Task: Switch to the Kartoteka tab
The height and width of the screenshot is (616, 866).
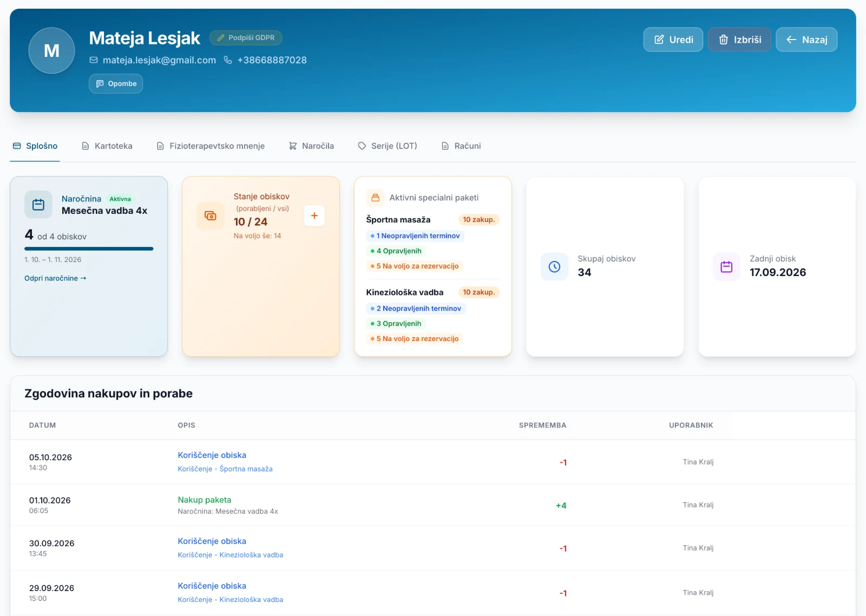Action: pyautogui.click(x=107, y=146)
